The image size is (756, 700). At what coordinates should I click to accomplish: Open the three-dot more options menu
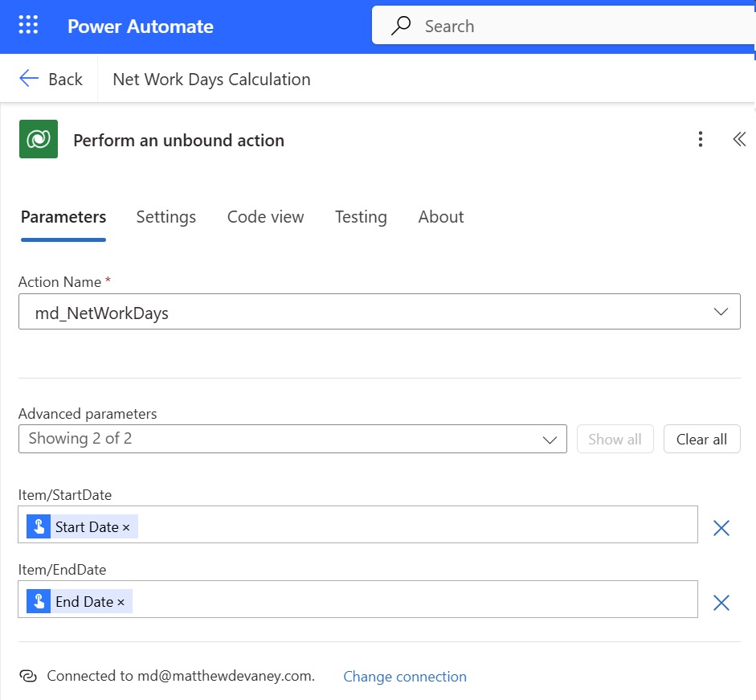(701, 139)
